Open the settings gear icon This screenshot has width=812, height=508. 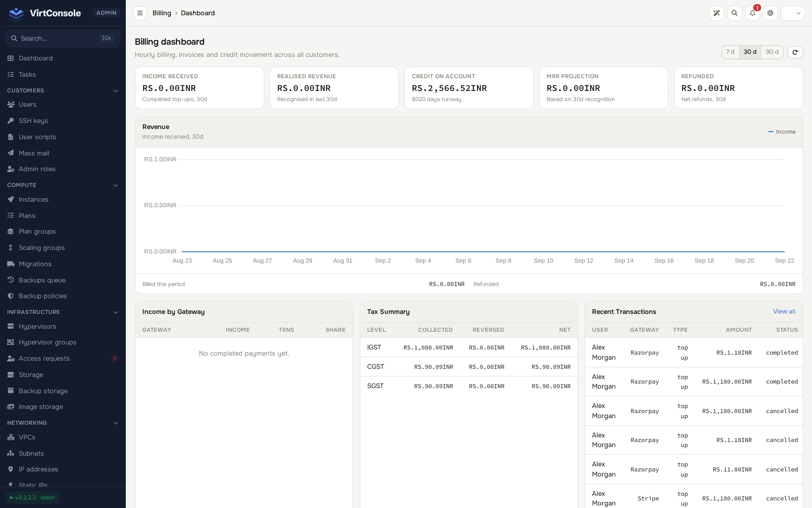pyautogui.click(x=770, y=13)
